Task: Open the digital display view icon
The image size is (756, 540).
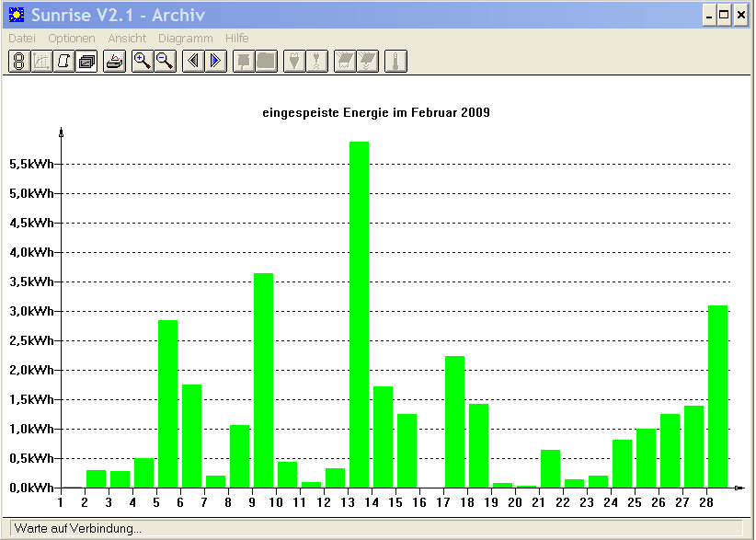Action: [x=19, y=62]
